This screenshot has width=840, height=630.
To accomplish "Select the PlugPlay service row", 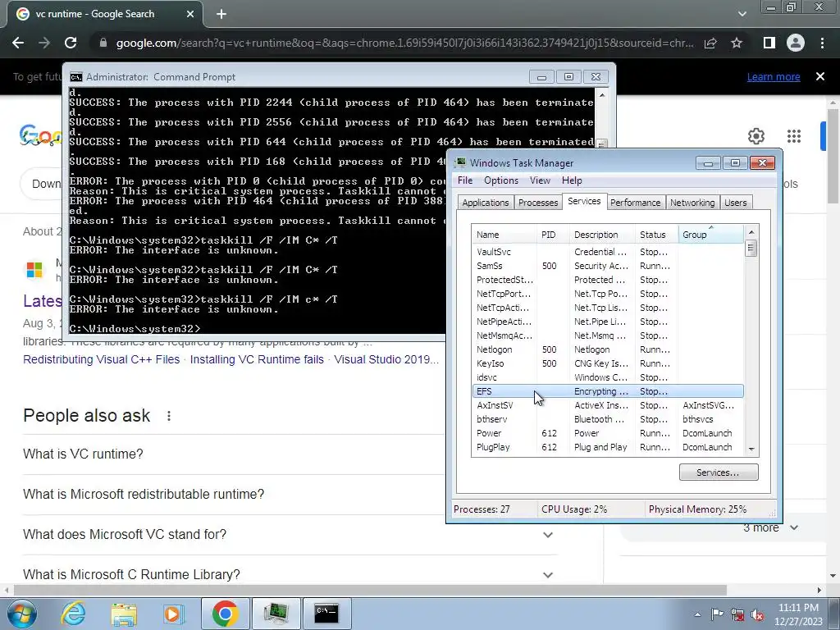I will click(608, 447).
